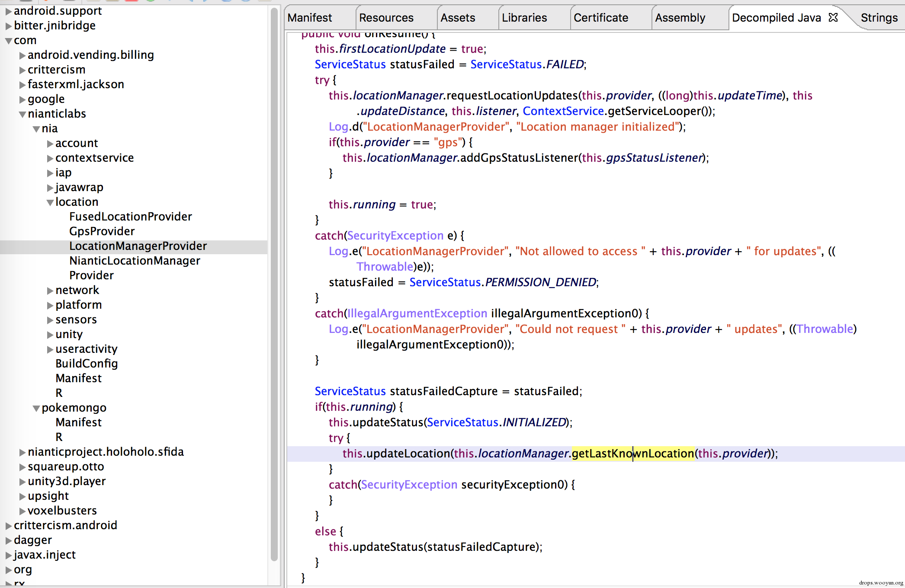Collapse the location package folder
The width and height of the screenshot is (905, 588).
coord(50,202)
